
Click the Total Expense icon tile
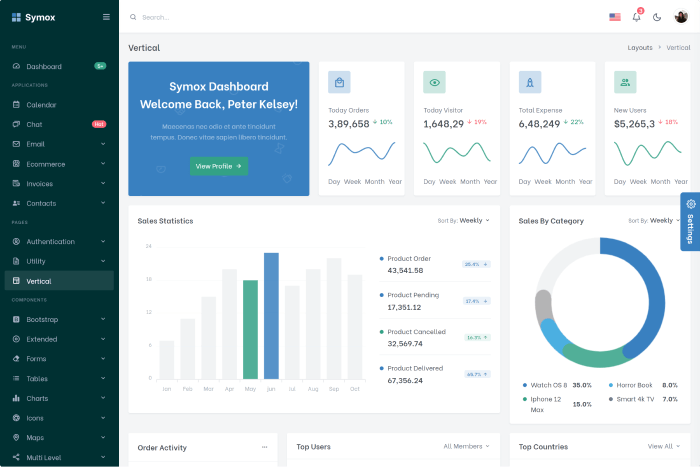point(530,82)
